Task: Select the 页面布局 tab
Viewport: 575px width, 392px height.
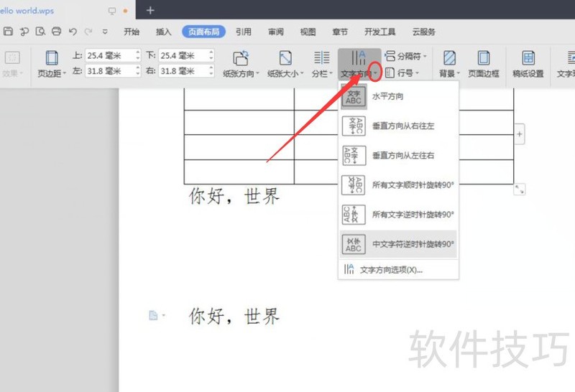Action: click(x=203, y=32)
